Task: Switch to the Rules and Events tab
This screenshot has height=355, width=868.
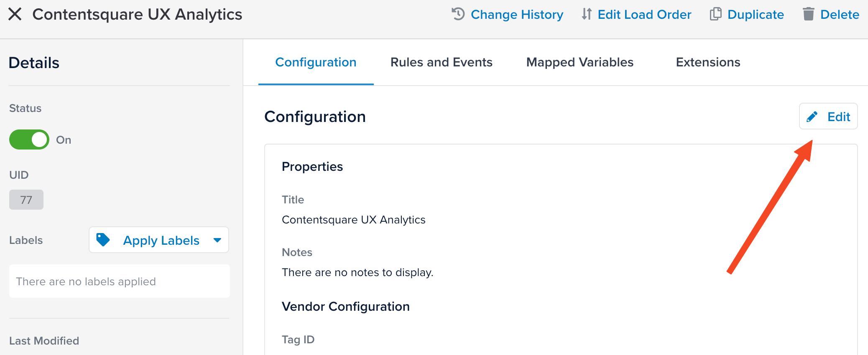Action: [442, 62]
